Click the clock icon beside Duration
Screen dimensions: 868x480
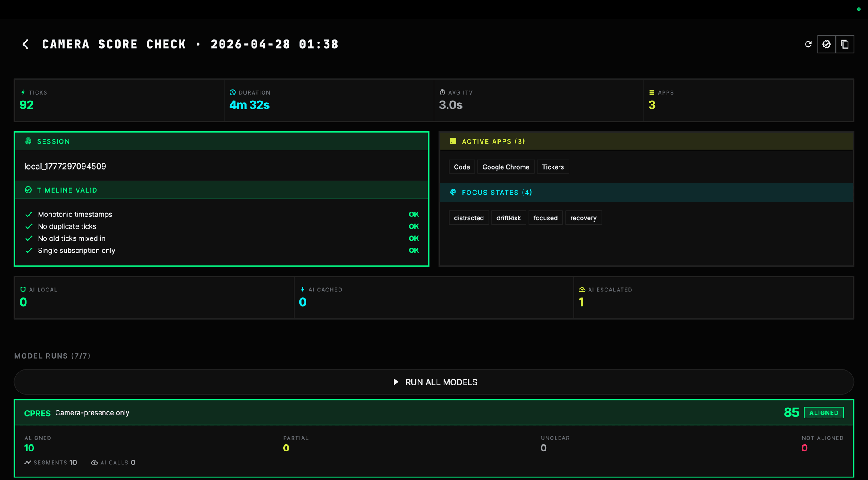click(x=233, y=92)
